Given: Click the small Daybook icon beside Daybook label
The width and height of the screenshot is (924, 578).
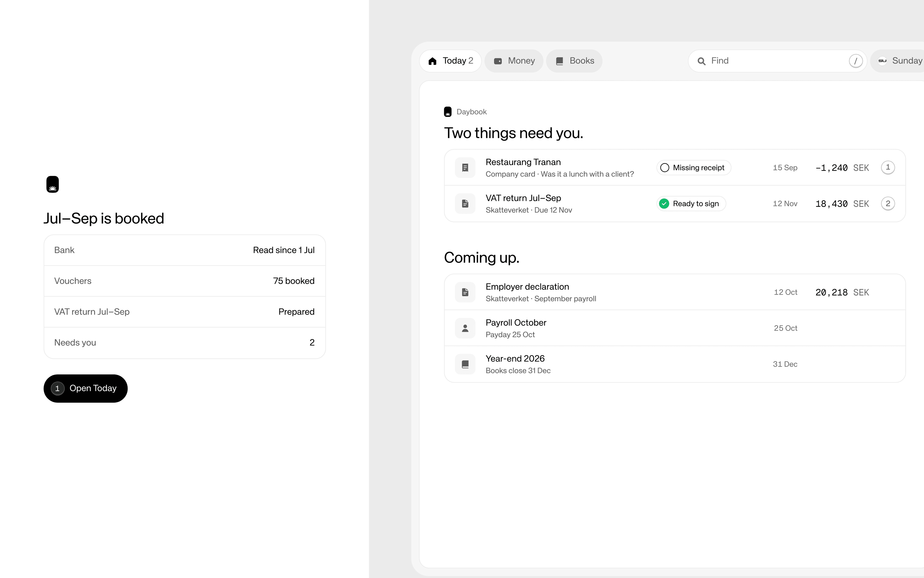Looking at the screenshot, I should pyautogui.click(x=448, y=112).
